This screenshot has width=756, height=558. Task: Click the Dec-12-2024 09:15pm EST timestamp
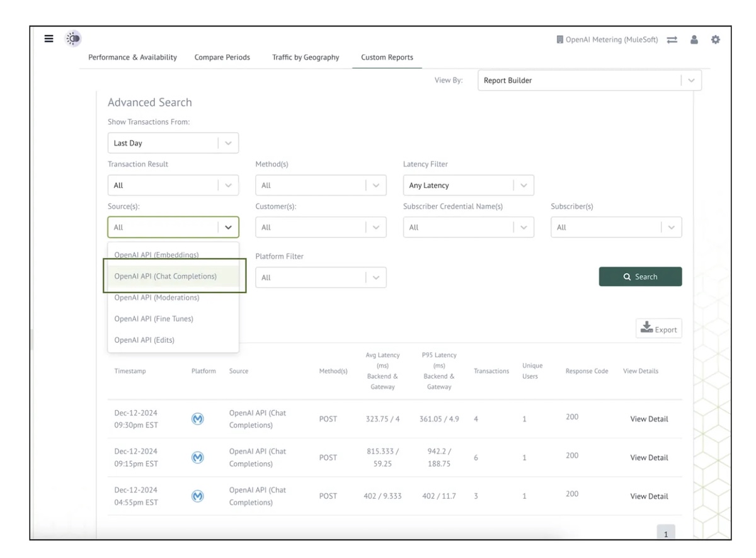pos(136,458)
